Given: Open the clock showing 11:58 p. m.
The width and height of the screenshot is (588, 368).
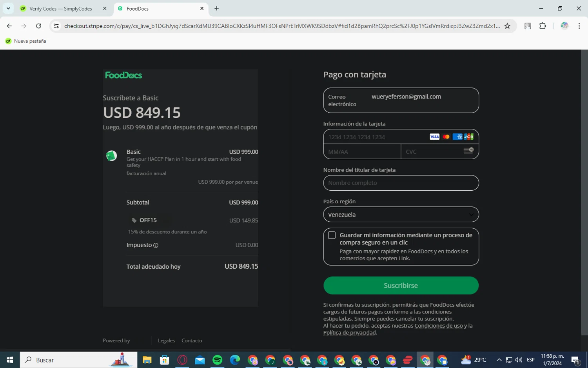Looking at the screenshot, I should coord(552,360).
